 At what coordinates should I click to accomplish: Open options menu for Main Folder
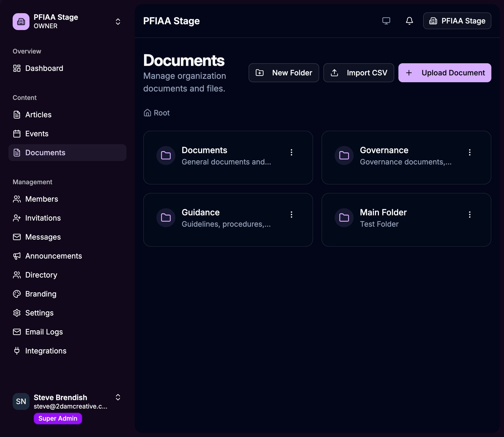(x=470, y=215)
